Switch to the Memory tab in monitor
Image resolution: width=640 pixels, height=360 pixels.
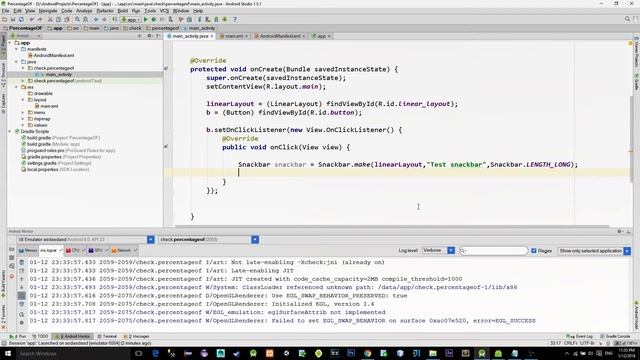28,250
